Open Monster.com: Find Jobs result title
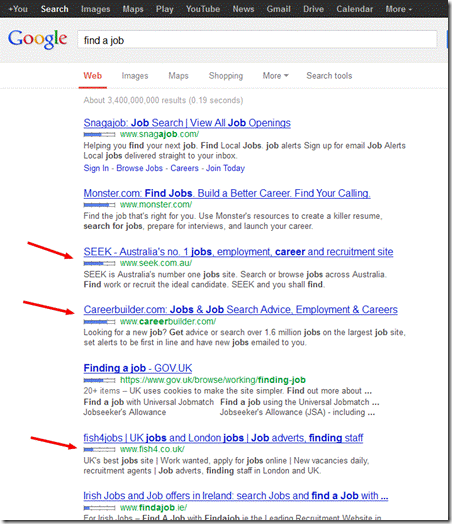This screenshot has height=524, width=452. tap(227, 193)
